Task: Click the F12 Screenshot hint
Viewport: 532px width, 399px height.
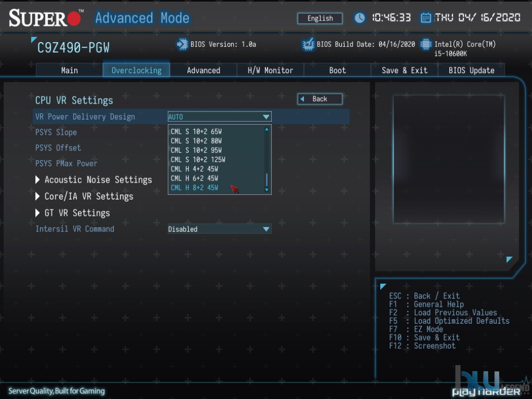Action: click(422, 346)
